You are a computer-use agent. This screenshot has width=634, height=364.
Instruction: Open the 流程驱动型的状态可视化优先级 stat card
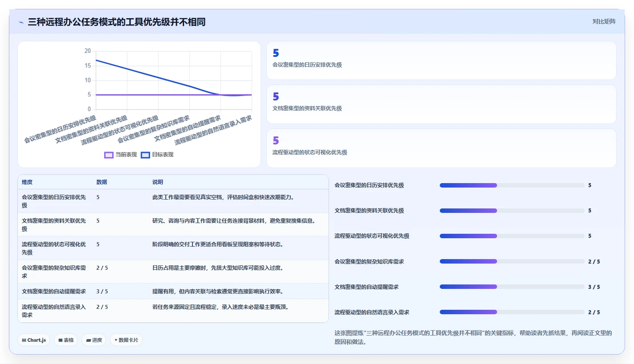coord(441,148)
